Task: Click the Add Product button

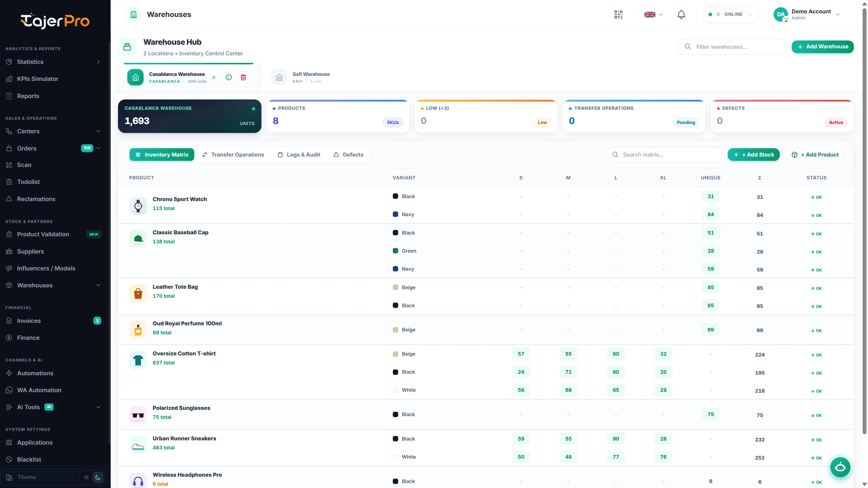Action: coord(814,155)
